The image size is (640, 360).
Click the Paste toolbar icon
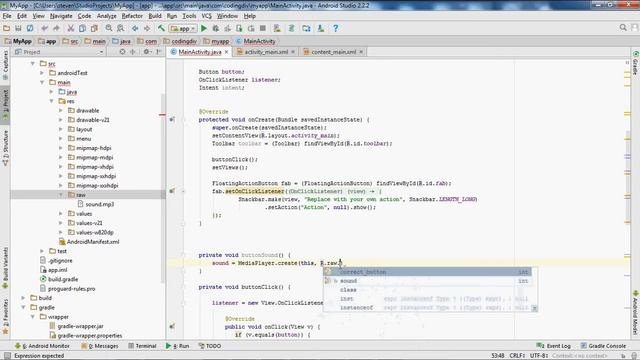tap(94, 28)
